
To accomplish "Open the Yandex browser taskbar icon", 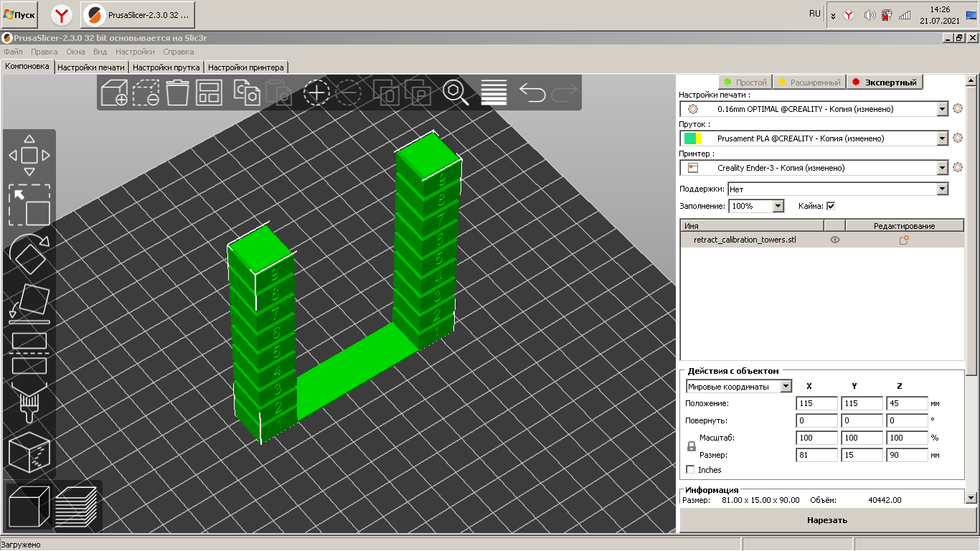I will (62, 14).
